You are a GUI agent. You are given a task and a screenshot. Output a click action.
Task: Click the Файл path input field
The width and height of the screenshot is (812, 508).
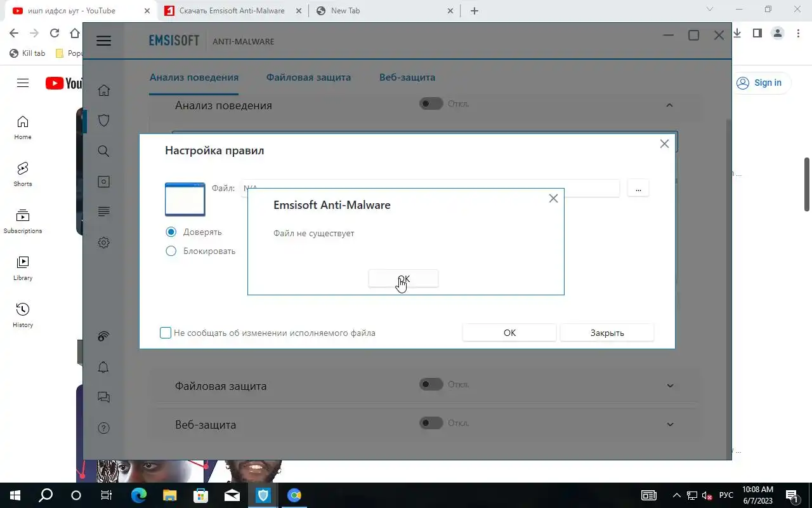(x=430, y=189)
